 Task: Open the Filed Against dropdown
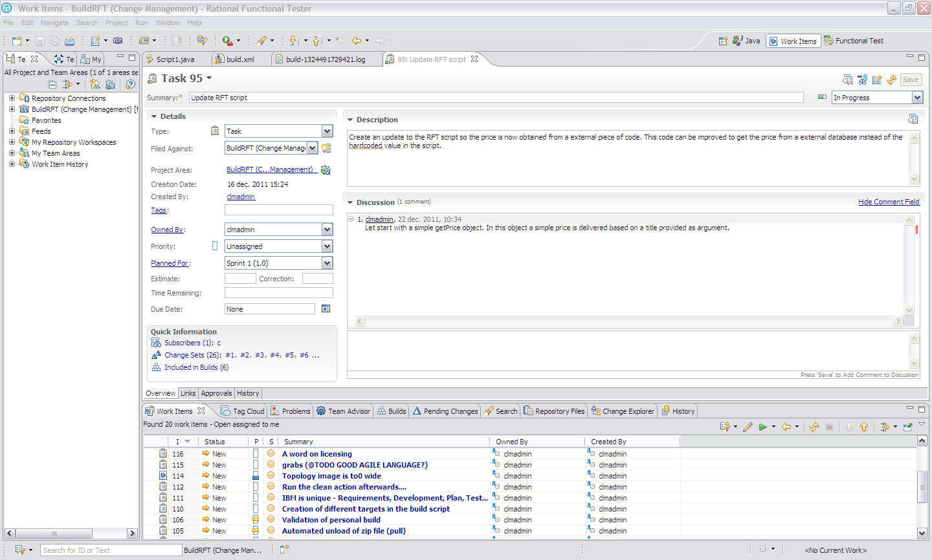click(x=313, y=148)
